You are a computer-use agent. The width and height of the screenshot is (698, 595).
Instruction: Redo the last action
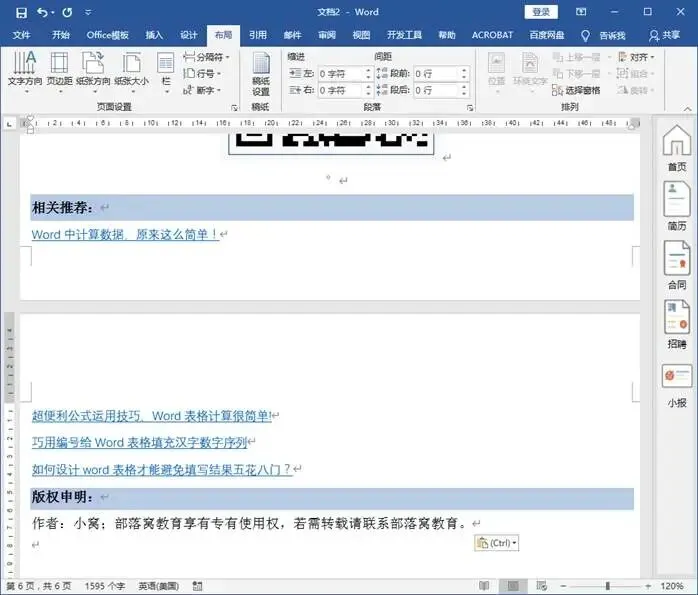[67, 12]
